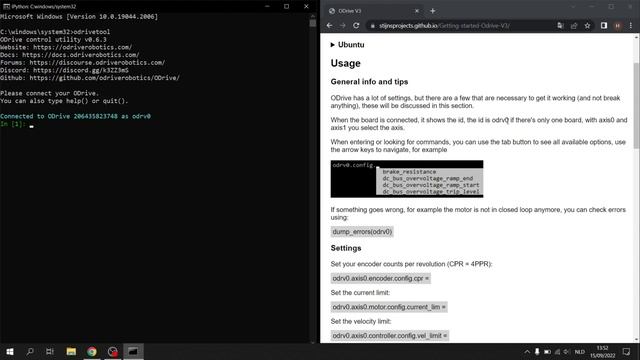
Task: Click the Discord URL in terminal
Action: pyautogui.click(x=81, y=70)
